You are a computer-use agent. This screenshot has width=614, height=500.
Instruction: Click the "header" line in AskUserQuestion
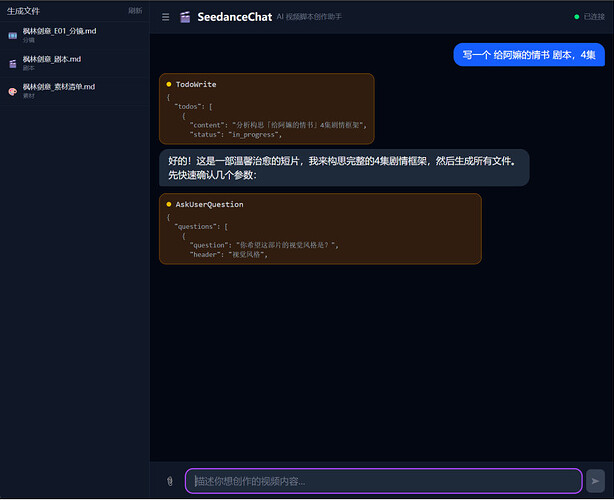[229, 254]
